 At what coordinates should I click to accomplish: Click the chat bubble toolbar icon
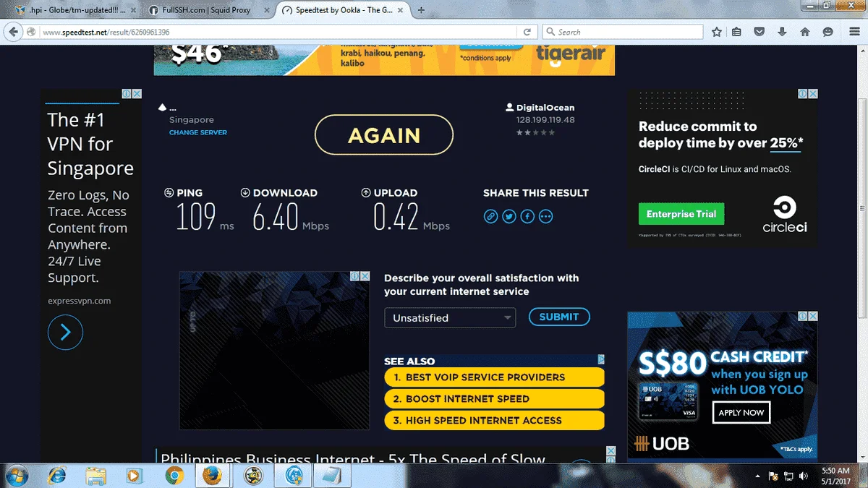827,32
